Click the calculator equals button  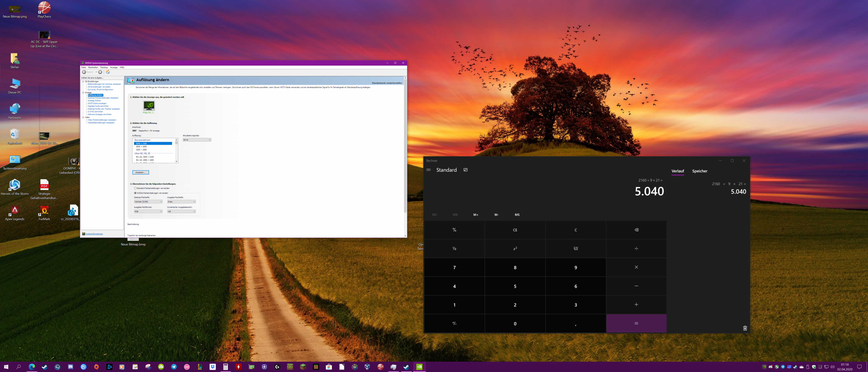(x=636, y=323)
